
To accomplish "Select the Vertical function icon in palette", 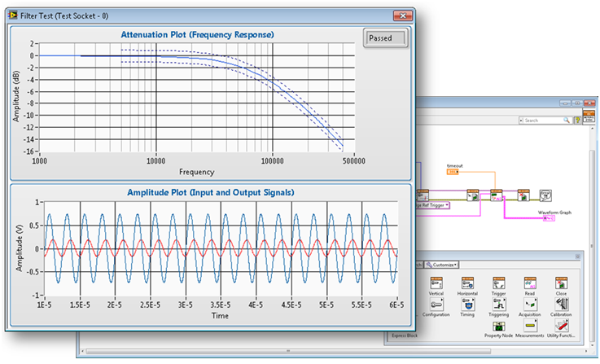I will point(436,283).
